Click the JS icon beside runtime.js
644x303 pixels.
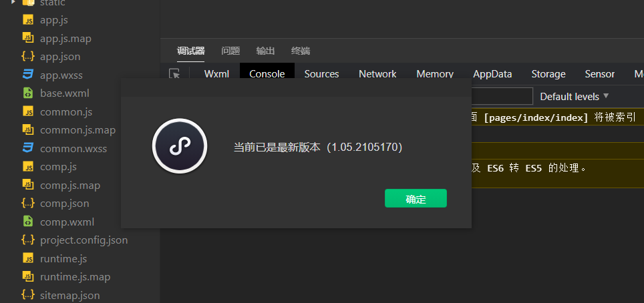click(x=27, y=259)
